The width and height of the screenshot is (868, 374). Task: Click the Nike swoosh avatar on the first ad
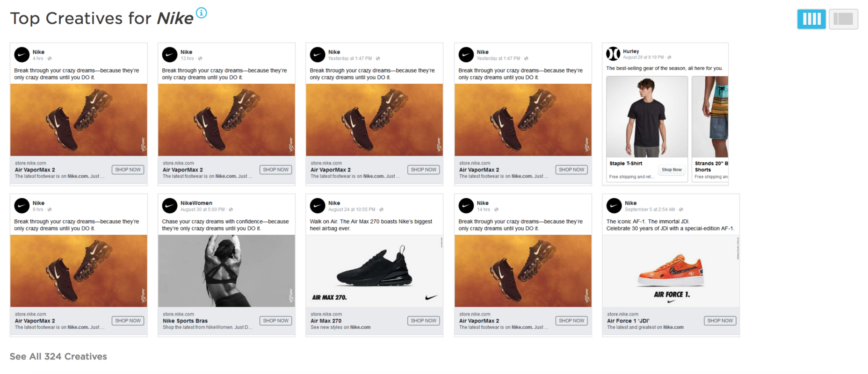(21, 55)
